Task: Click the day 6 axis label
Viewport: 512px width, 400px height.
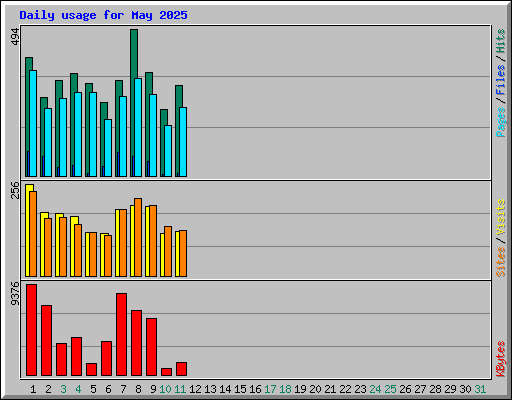Action: tap(108, 389)
